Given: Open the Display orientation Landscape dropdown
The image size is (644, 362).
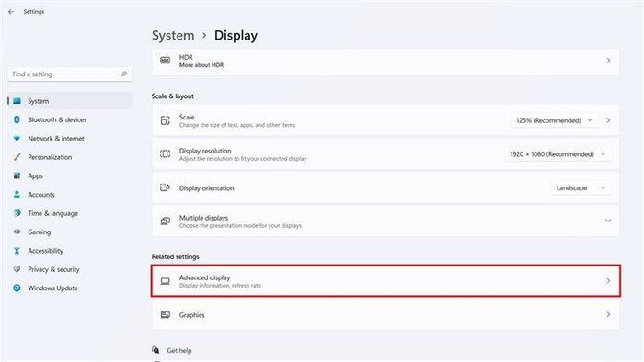Looking at the screenshot, I should tap(581, 187).
